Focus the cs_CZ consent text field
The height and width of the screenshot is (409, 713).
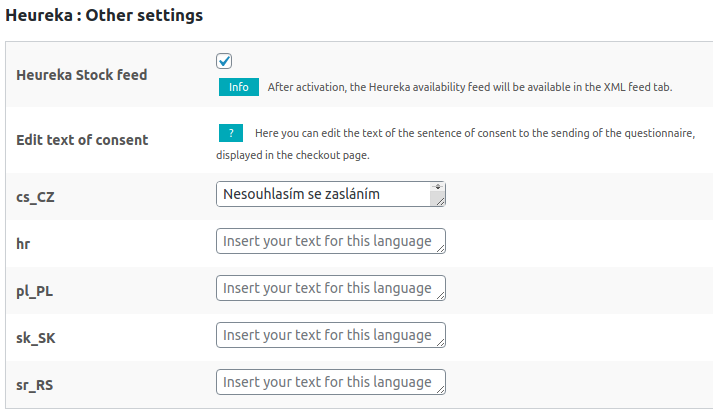(x=331, y=194)
